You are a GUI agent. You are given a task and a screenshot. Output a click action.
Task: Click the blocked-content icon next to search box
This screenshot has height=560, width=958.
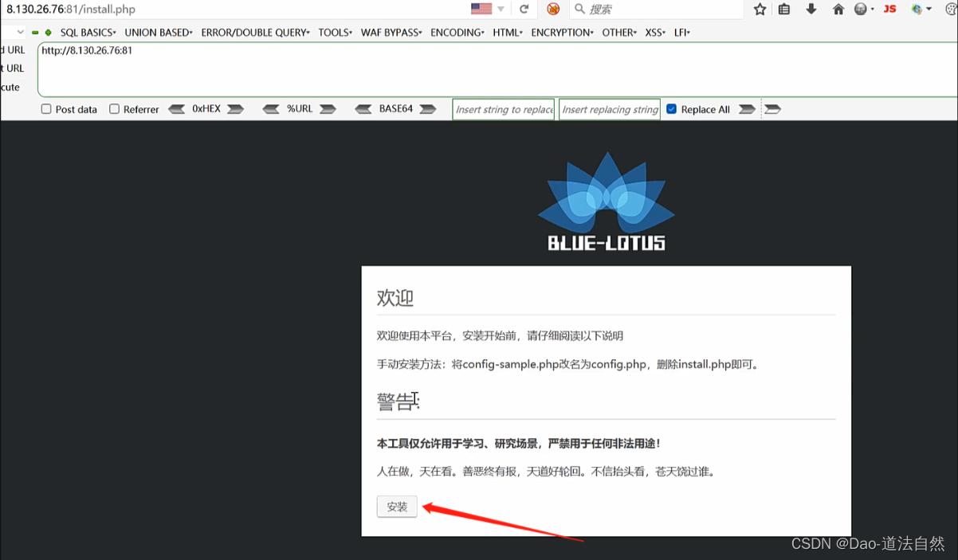click(x=553, y=9)
